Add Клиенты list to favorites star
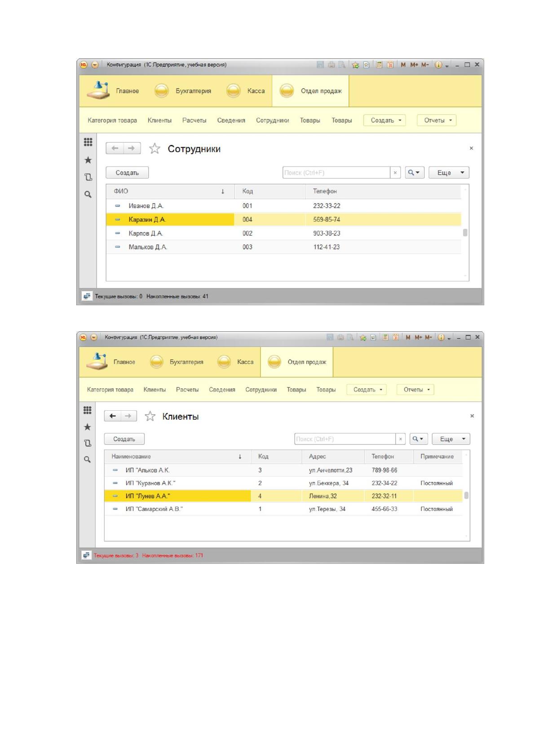The height and width of the screenshot is (756, 535). [x=150, y=416]
